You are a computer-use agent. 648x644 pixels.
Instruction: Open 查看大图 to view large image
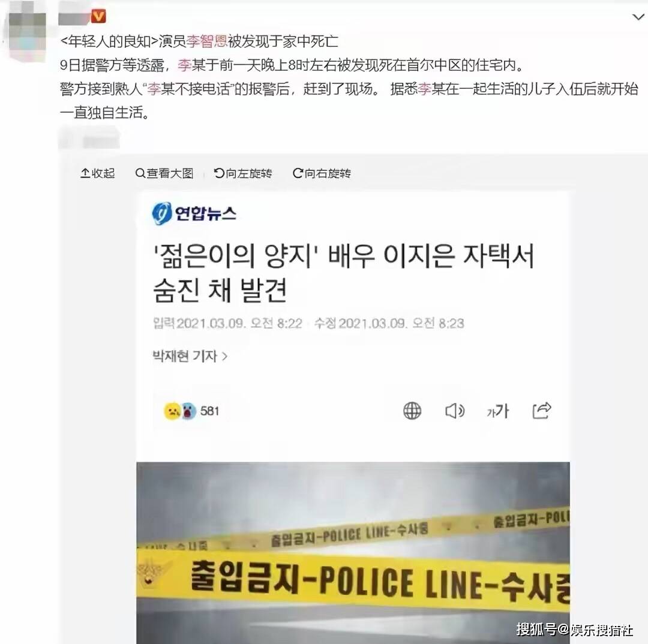[x=164, y=173]
